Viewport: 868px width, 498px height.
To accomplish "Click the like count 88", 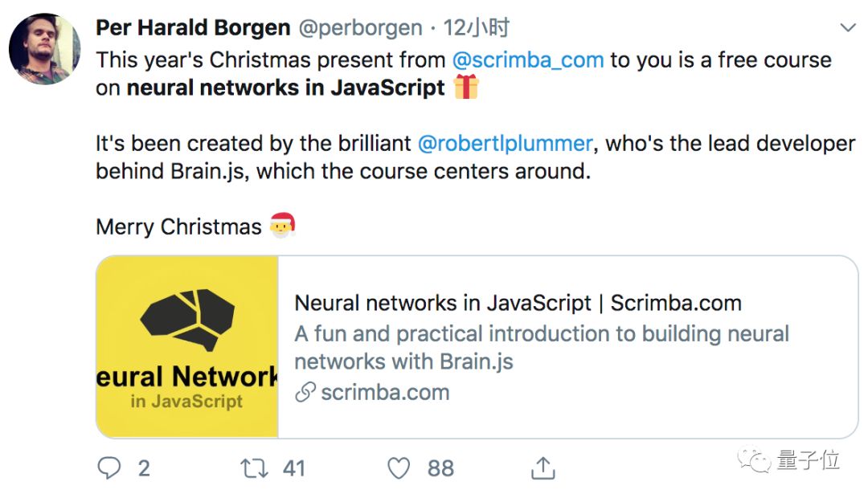I will pos(440,468).
